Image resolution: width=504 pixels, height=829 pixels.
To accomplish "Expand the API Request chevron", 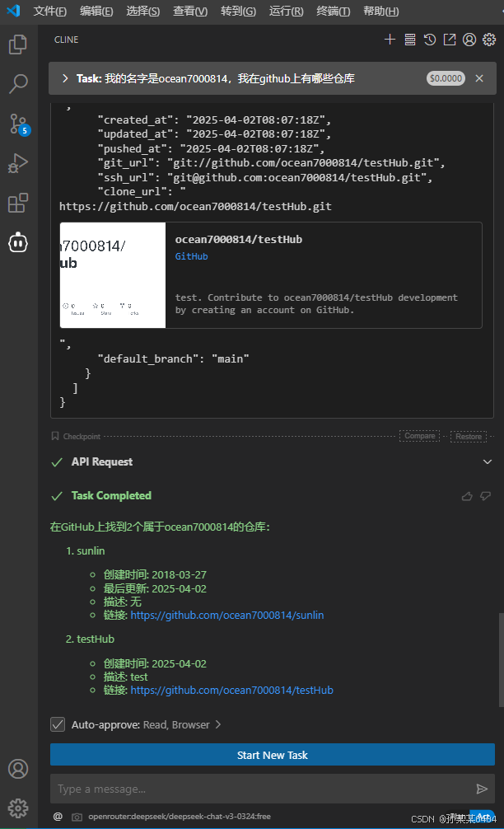I will pos(487,461).
